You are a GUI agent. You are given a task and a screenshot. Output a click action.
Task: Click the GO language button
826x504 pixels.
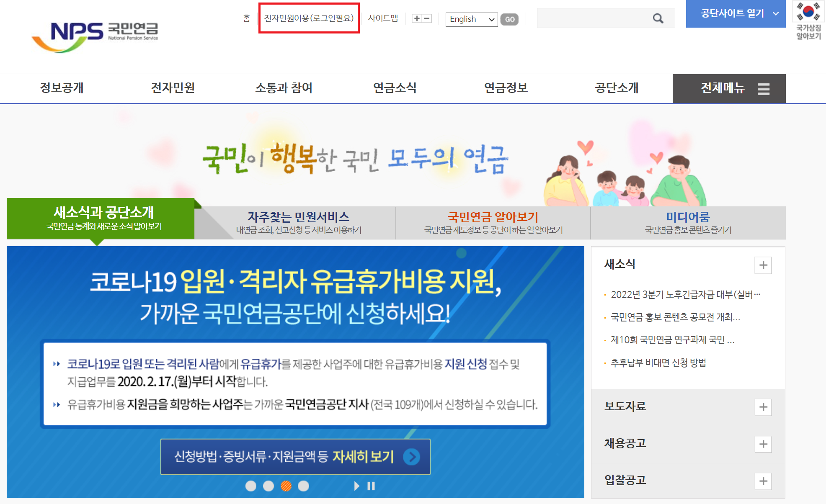[509, 19]
